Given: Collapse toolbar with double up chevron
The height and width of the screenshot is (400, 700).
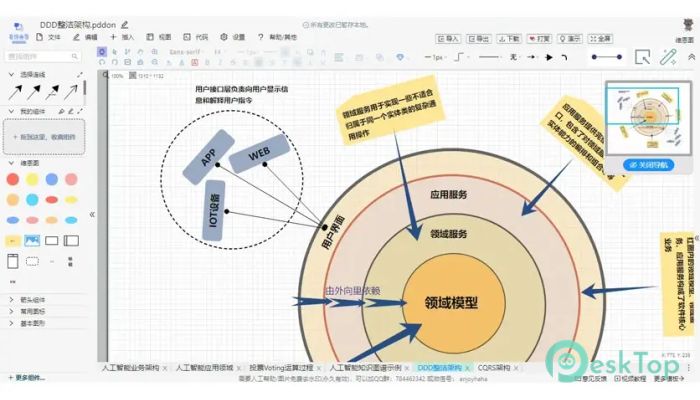Looking at the screenshot, I should [x=691, y=57].
